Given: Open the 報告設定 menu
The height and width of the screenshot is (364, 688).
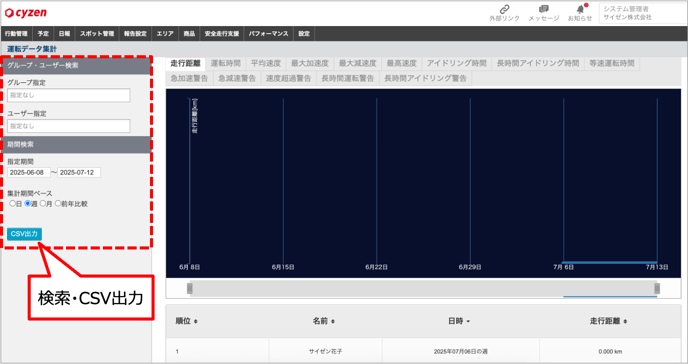Looking at the screenshot, I should coord(135,34).
